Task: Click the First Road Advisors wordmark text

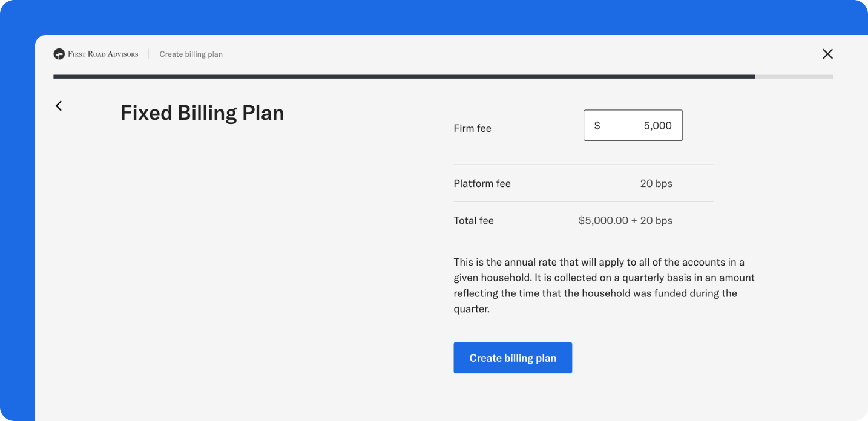Action: [104, 54]
